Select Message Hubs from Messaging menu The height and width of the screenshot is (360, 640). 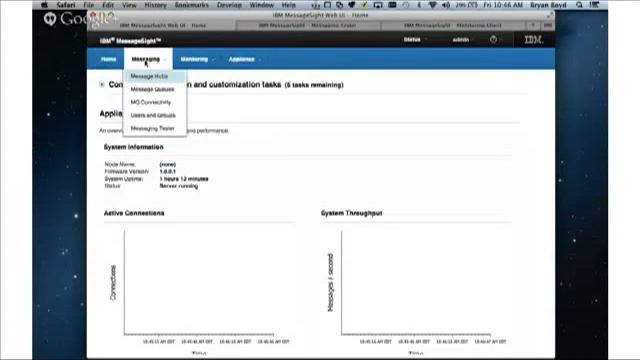(x=155, y=76)
